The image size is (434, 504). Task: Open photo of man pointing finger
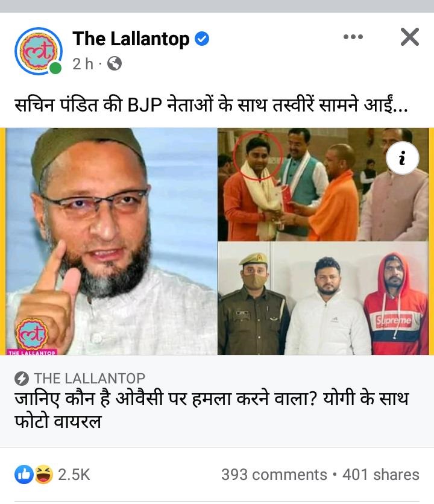click(112, 241)
